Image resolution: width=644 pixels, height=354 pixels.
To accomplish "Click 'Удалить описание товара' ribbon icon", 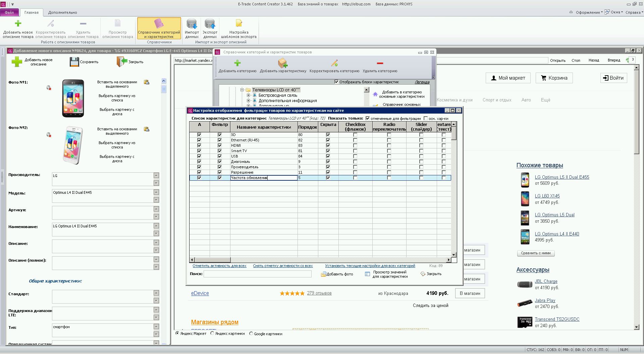I will pos(83,24).
